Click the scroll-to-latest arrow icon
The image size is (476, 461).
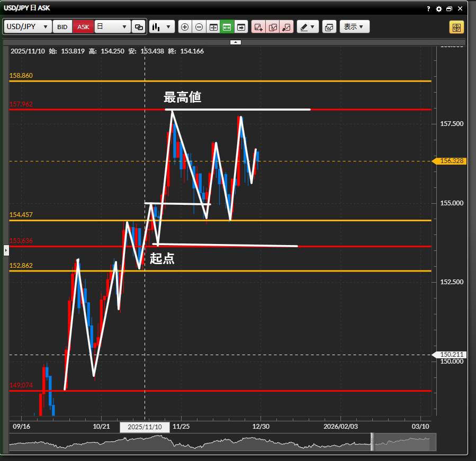241,27
